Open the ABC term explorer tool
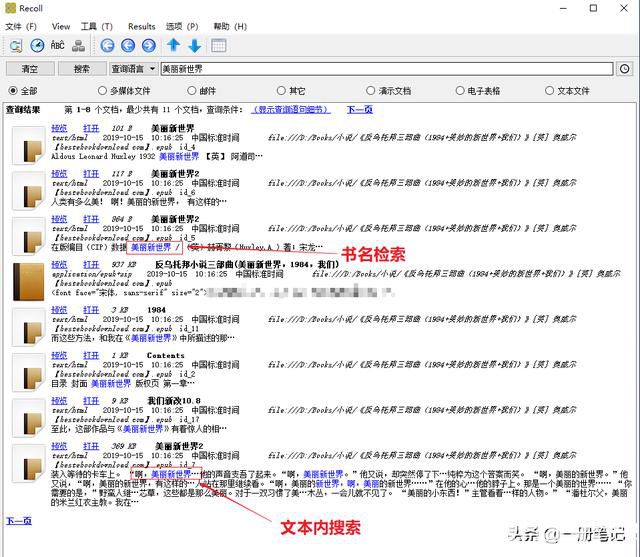This screenshot has width=640, height=557. (x=58, y=45)
